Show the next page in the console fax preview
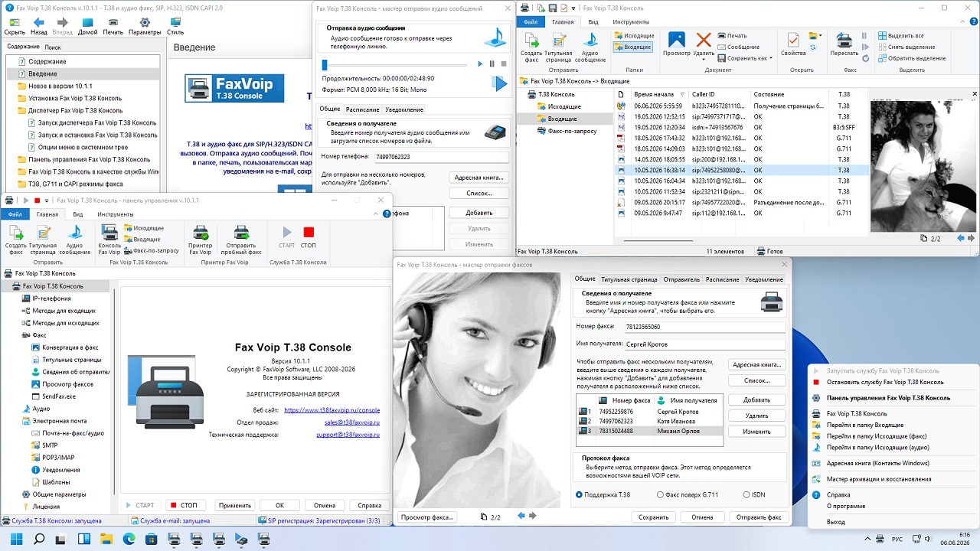980x551 pixels. click(972, 239)
